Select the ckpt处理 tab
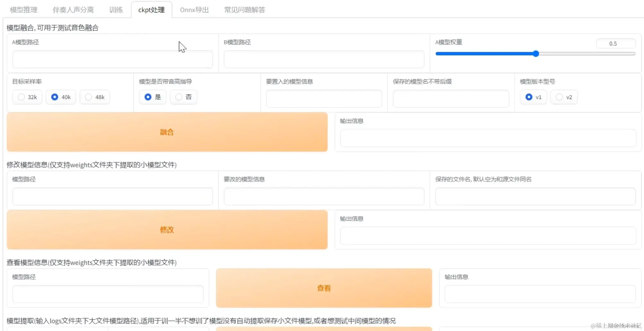The height and width of the screenshot is (331, 644). [x=151, y=9]
